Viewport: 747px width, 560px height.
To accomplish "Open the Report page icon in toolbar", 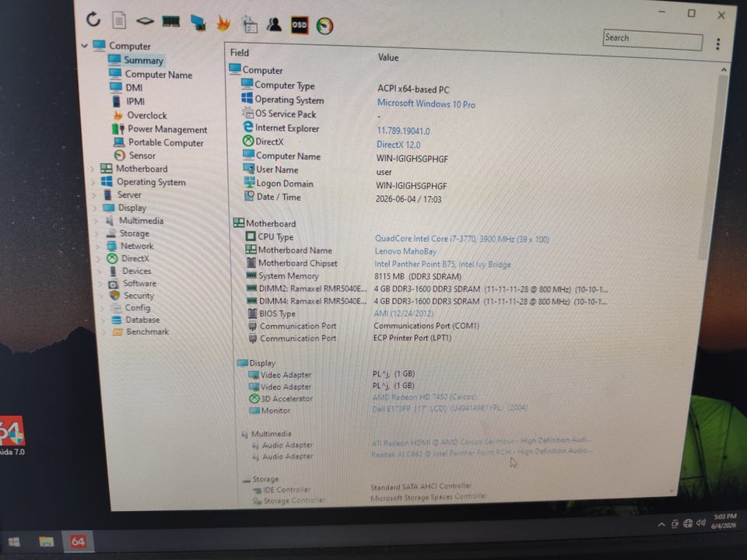I will click(119, 20).
